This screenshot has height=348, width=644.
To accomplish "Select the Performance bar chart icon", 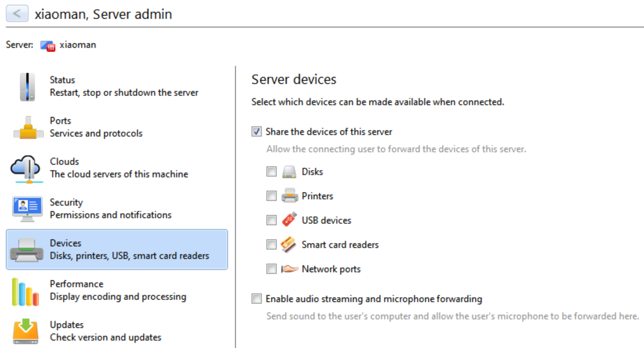I will 25,292.
